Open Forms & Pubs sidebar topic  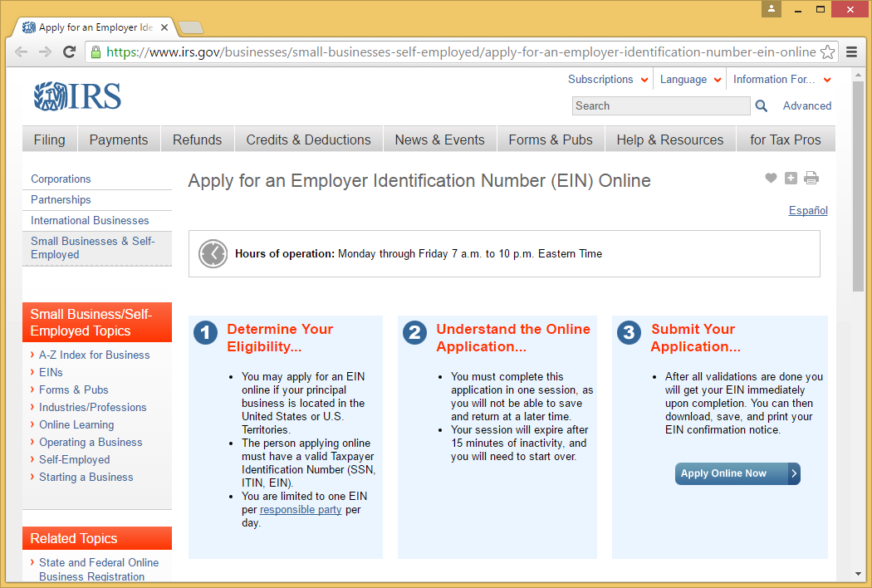pos(73,390)
